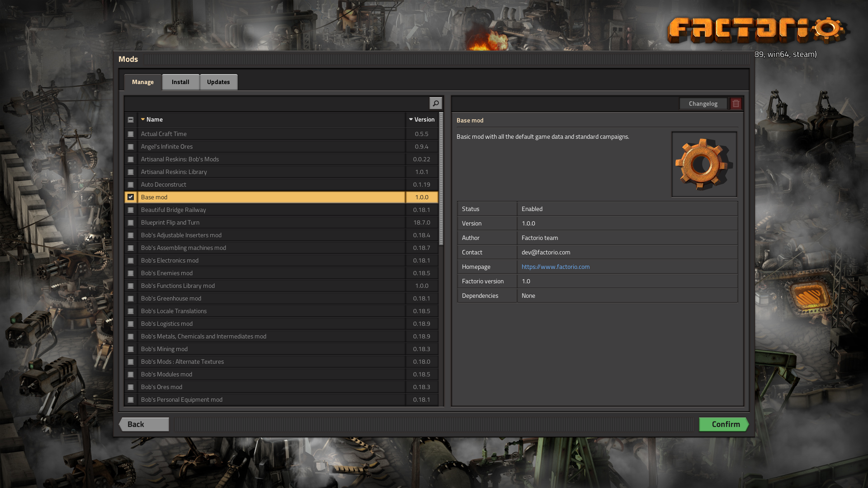The width and height of the screenshot is (868, 488).
Task: Toggle Bob's Personal Equipment mod checkbox
Action: click(x=131, y=400)
